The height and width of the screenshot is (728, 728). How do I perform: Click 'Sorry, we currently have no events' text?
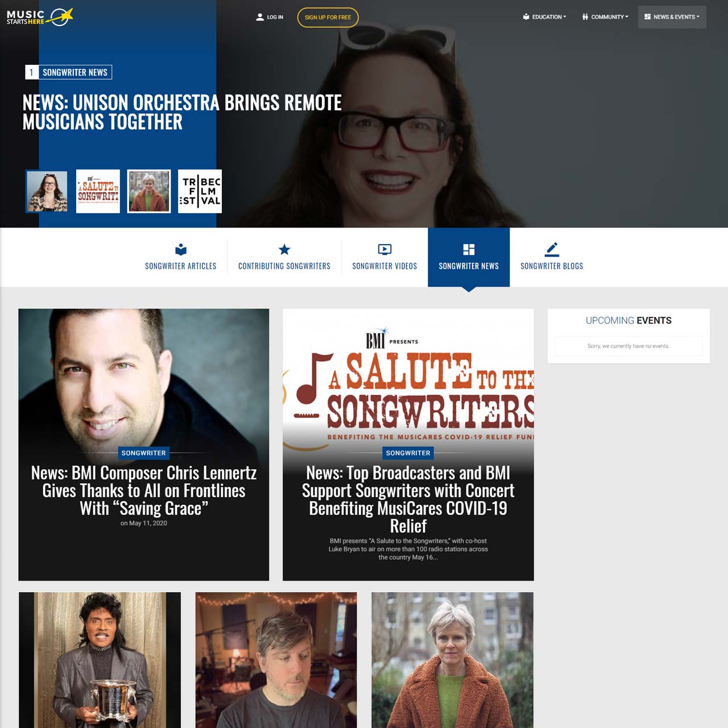tap(628, 346)
